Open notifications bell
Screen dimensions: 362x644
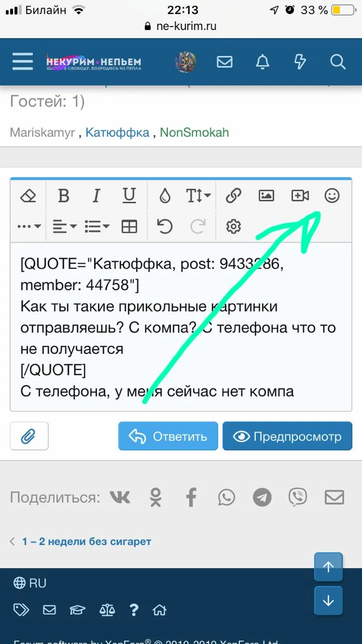click(262, 62)
